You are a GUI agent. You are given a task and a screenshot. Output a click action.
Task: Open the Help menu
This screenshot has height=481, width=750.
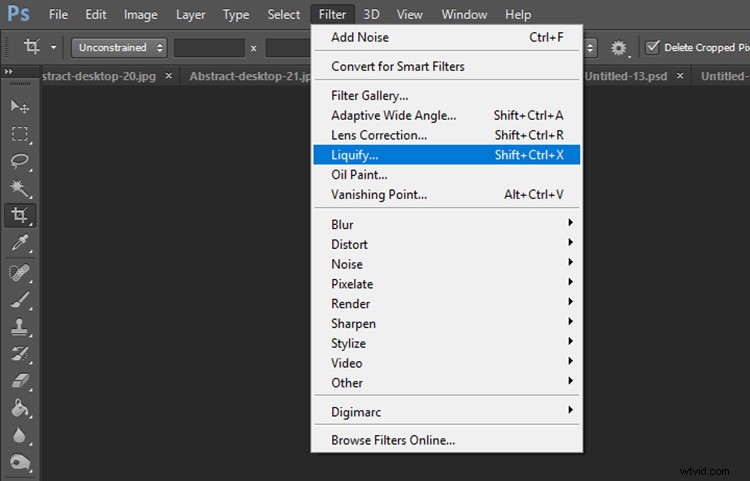tap(518, 15)
